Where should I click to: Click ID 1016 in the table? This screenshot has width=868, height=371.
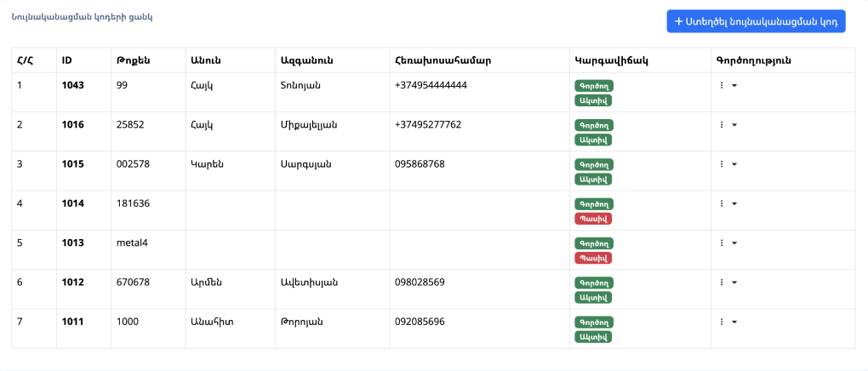pyautogui.click(x=73, y=124)
